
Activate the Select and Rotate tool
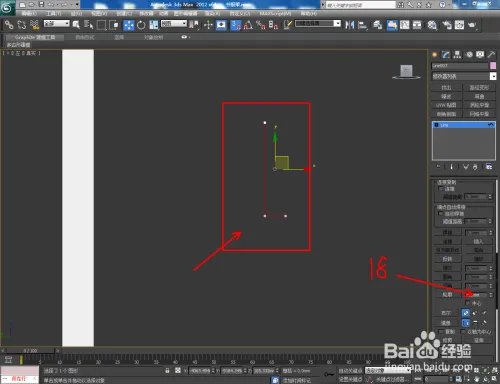(141, 25)
